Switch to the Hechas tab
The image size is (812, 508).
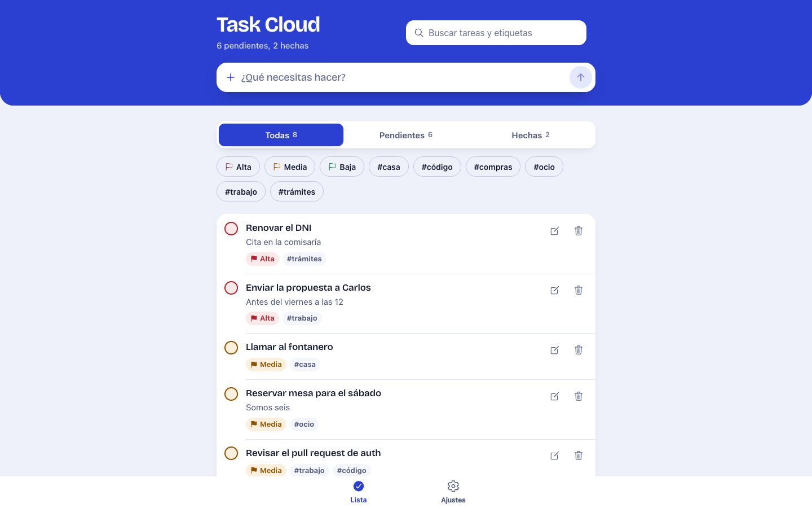point(531,135)
